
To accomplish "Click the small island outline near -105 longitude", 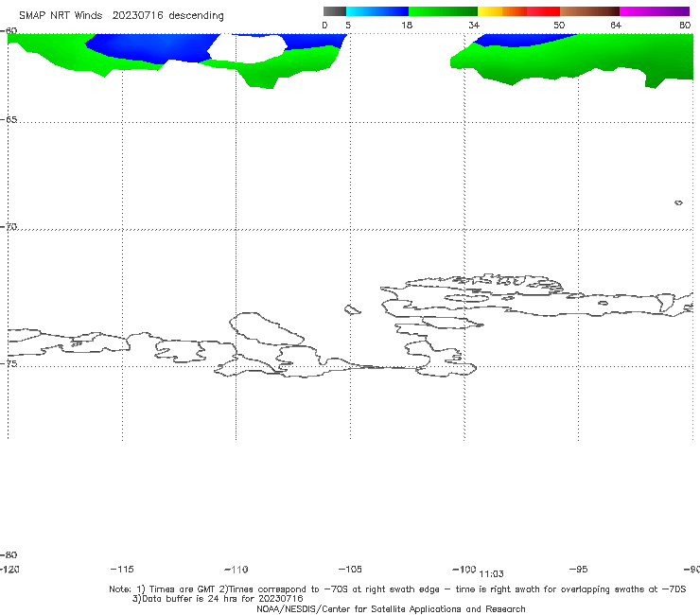I will tap(352, 309).
